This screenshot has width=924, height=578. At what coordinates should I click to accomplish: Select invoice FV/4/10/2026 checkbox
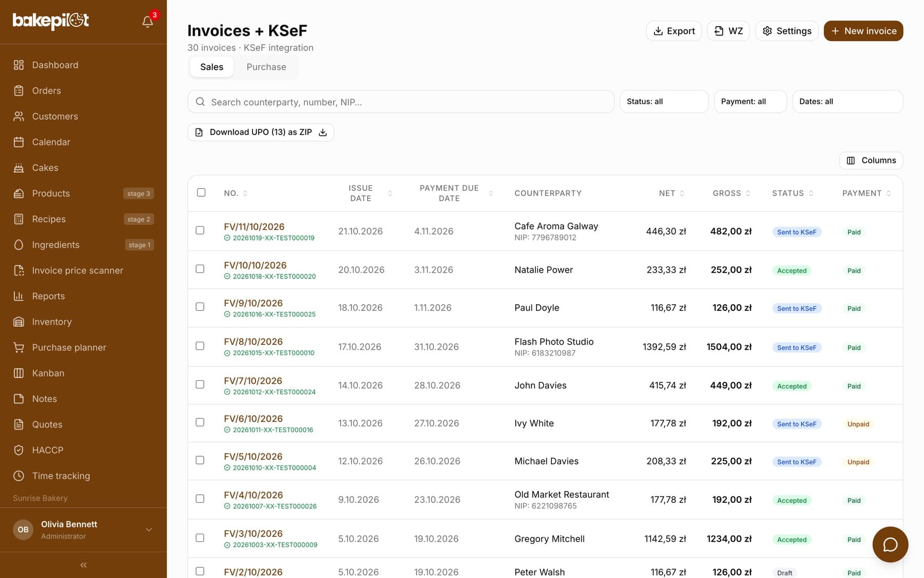pos(200,499)
